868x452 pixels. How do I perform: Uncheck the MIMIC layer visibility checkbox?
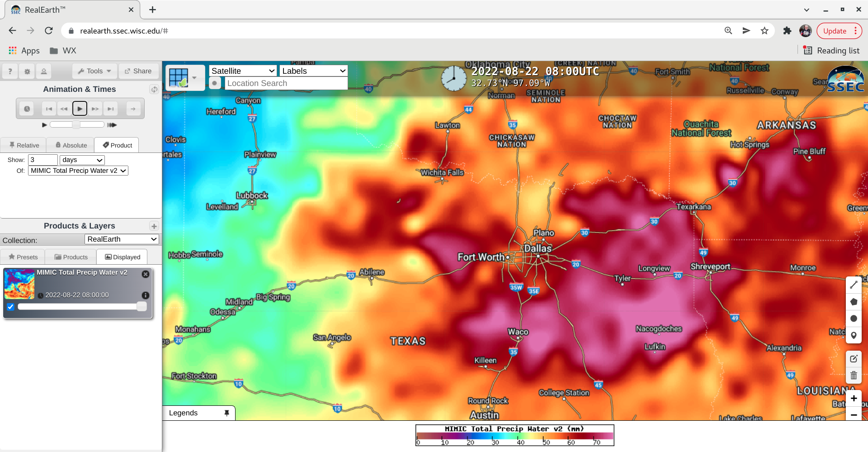(x=11, y=307)
